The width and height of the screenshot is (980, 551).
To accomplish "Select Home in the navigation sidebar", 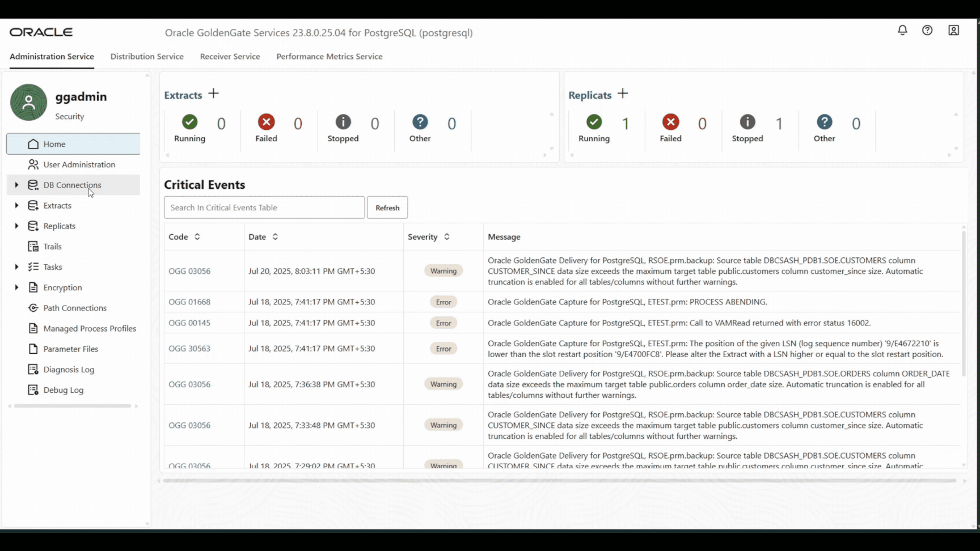I will pyautogui.click(x=73, y=144).
